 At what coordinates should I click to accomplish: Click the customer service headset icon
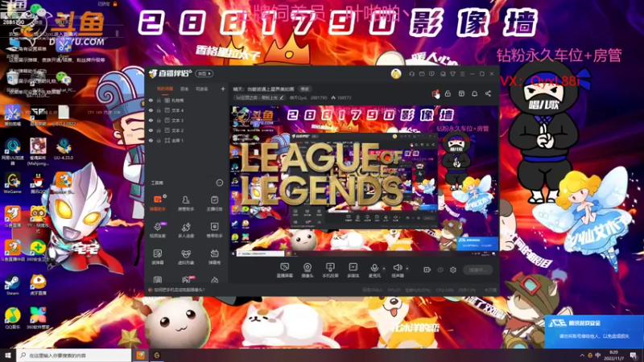pyautogui.click(x=411, y=74)
